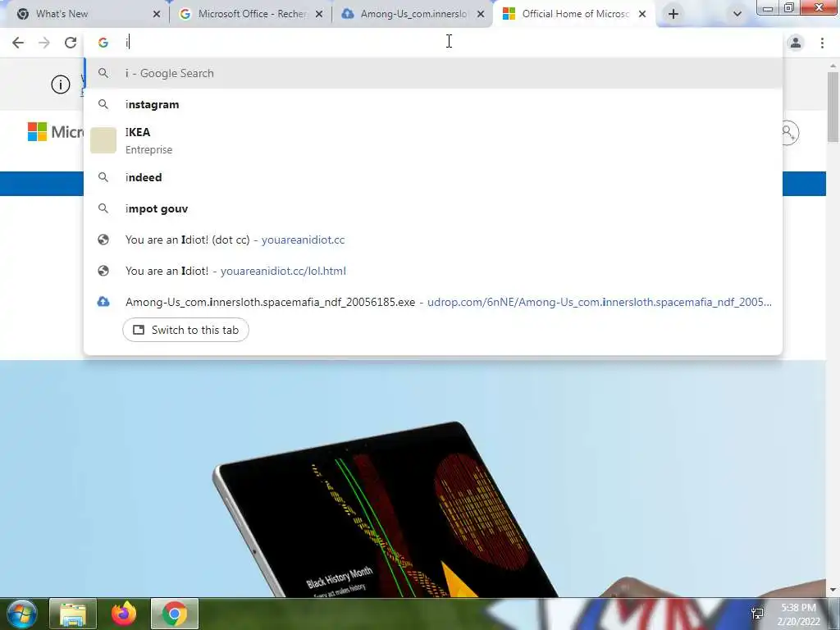The image size is (840, 630).
Task: Close the Official Home of Microsoft tab
Action: pos(642,14)
